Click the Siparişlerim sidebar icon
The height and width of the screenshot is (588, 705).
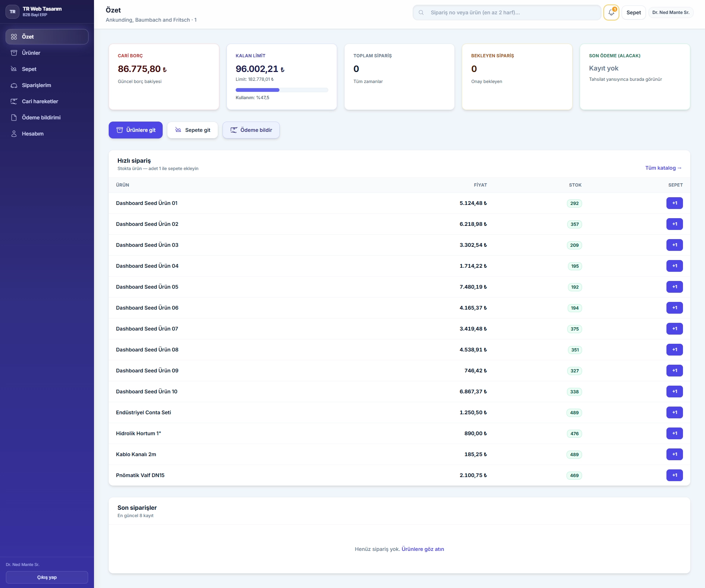pyautogui.click(x=14, y=85)
